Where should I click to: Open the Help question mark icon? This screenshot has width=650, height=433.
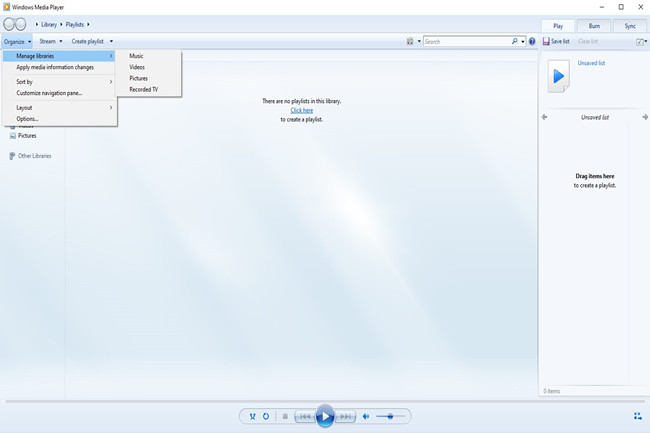tap(532, 41)
